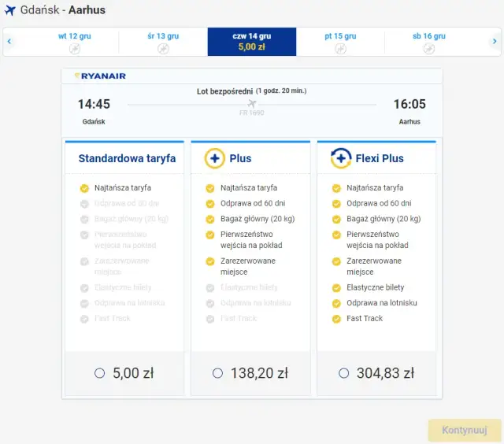Click the Gdańsk departure city label
Viewport: 504px width, 444px height.
[94, 122]
